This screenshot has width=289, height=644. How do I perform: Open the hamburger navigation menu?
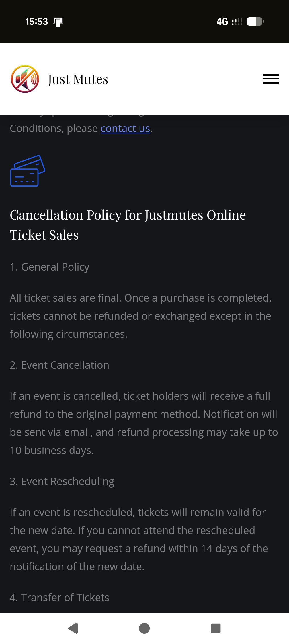pos(271,79)
